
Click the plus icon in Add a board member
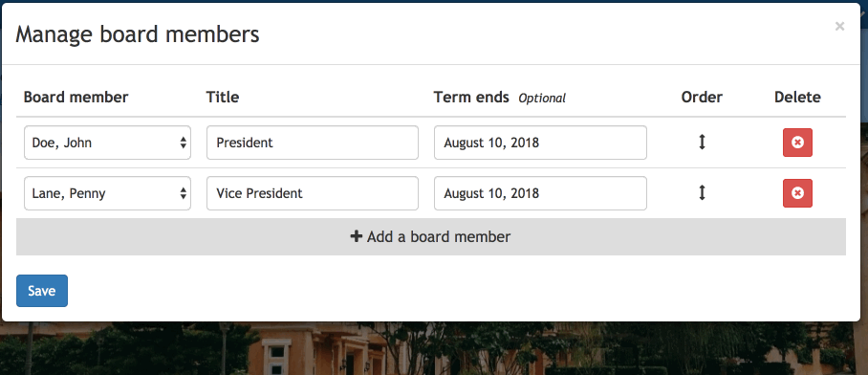pyautogui.click(x=357, y=236)
